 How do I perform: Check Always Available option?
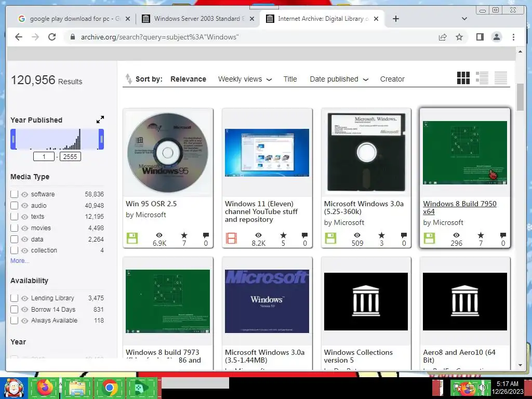(14, 320)
